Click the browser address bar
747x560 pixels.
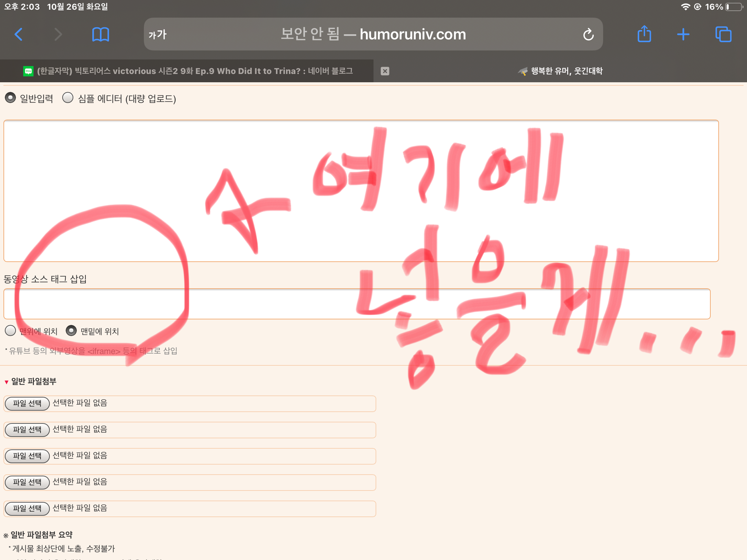tap(373, 34)
